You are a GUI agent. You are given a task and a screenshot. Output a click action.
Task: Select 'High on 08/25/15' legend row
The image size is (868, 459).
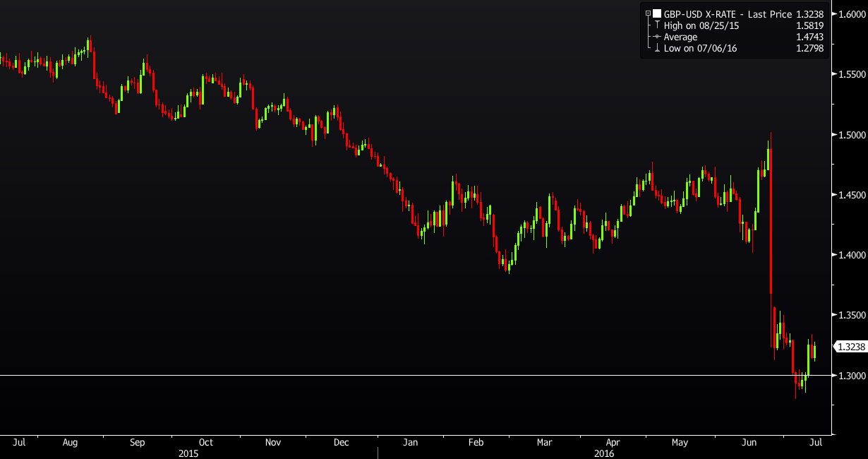[x=701, y=25]
